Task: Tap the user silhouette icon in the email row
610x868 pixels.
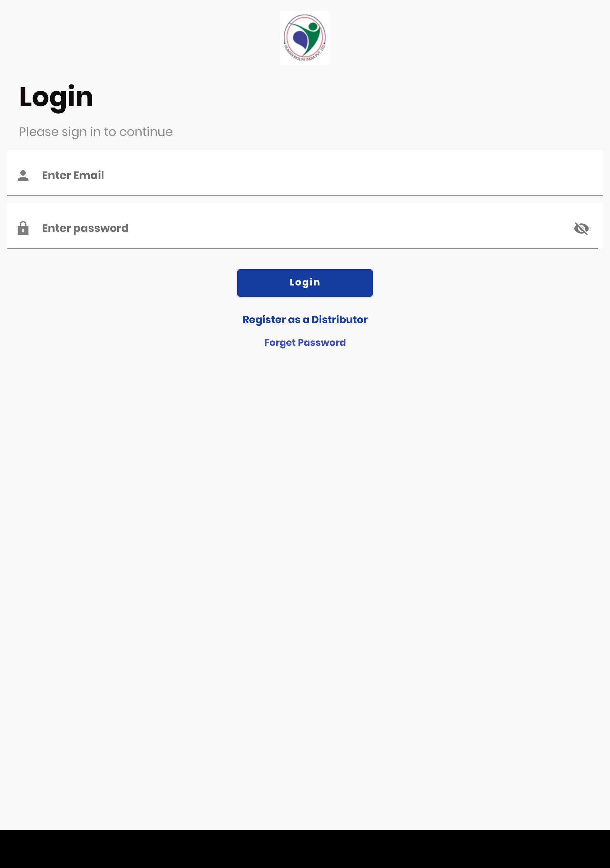Action: (x=23, y=175)
